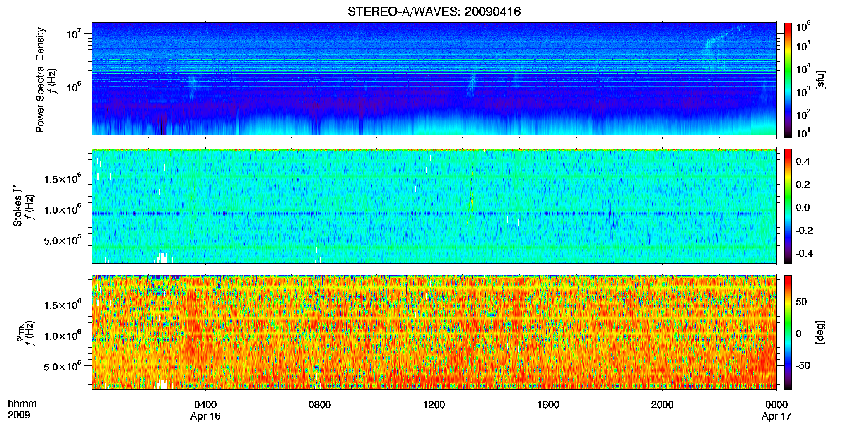Click the "-50" label on degrees color bar

point(803,365)
